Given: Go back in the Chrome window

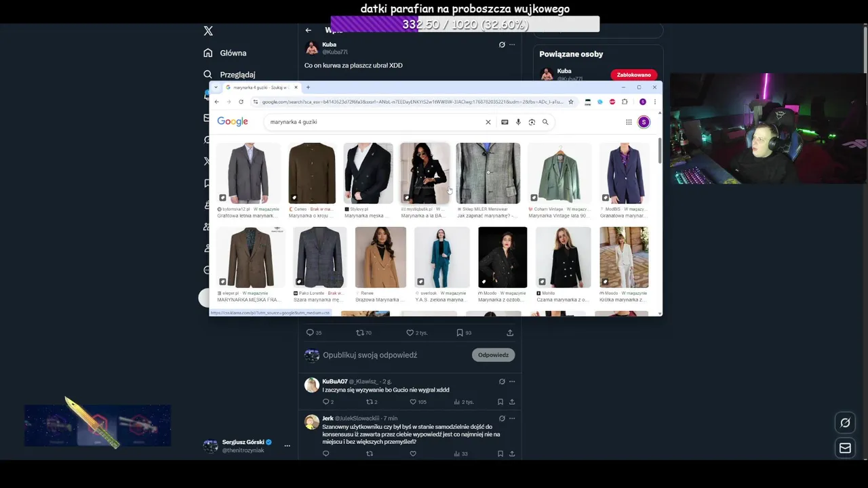Looking at the screenshot, I should click(217, 102).
